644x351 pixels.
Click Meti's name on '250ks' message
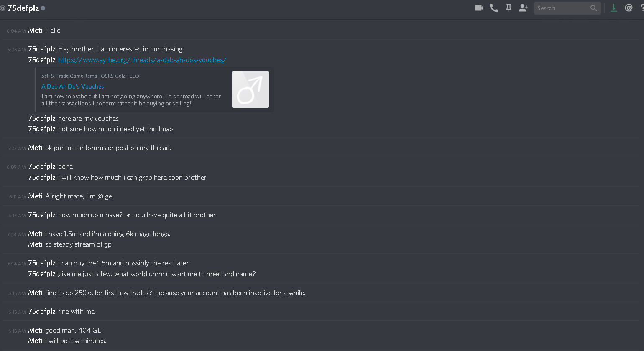coord(36,293)
